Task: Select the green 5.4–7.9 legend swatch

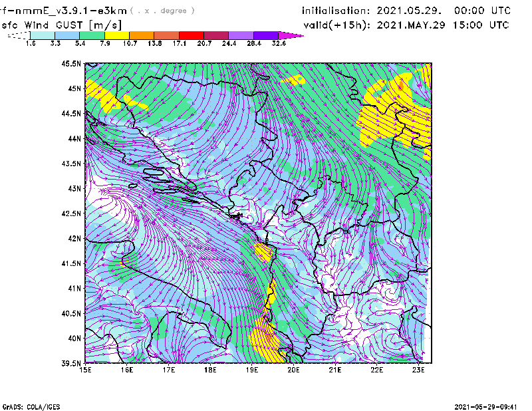Action: (92, 35)
